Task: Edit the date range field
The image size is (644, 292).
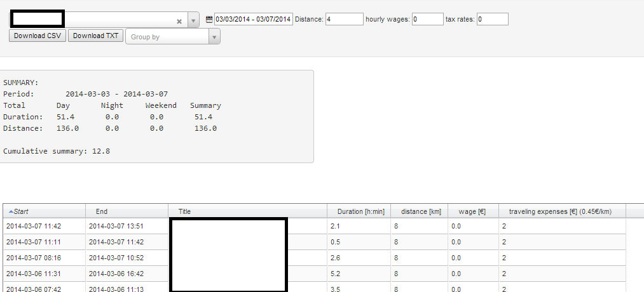Action: [254, 19]
